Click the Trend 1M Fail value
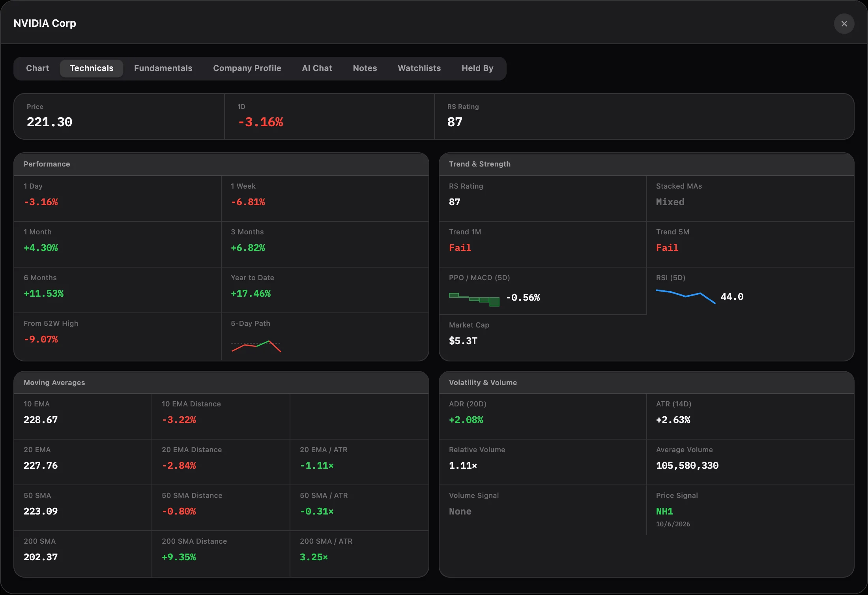 click(x=460, y=248)
